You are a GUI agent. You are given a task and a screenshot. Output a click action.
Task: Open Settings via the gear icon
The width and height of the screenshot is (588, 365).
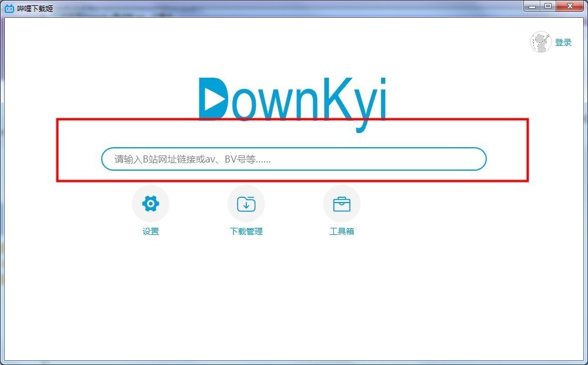click(151, 204)
